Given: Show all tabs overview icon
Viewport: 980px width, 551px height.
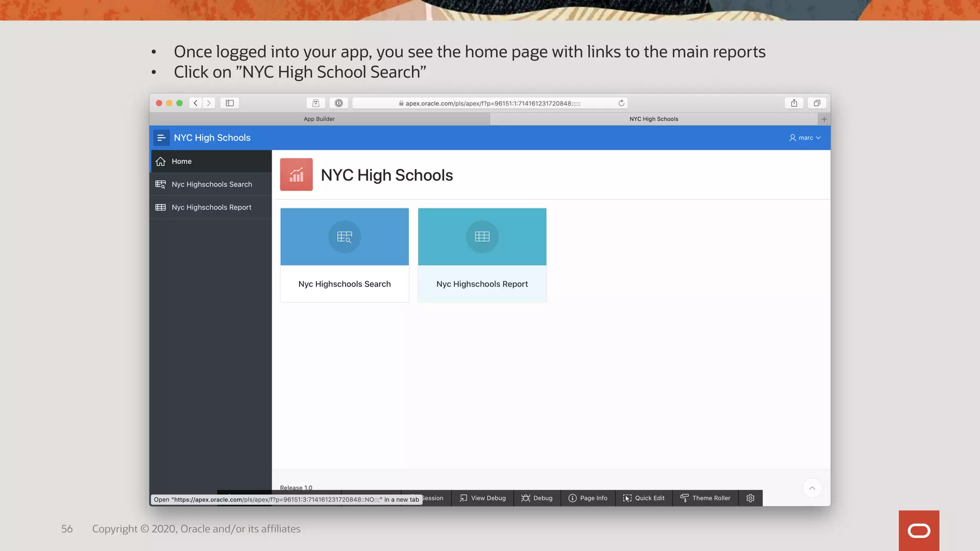Looking at the screenshot, I should (817, 103).
